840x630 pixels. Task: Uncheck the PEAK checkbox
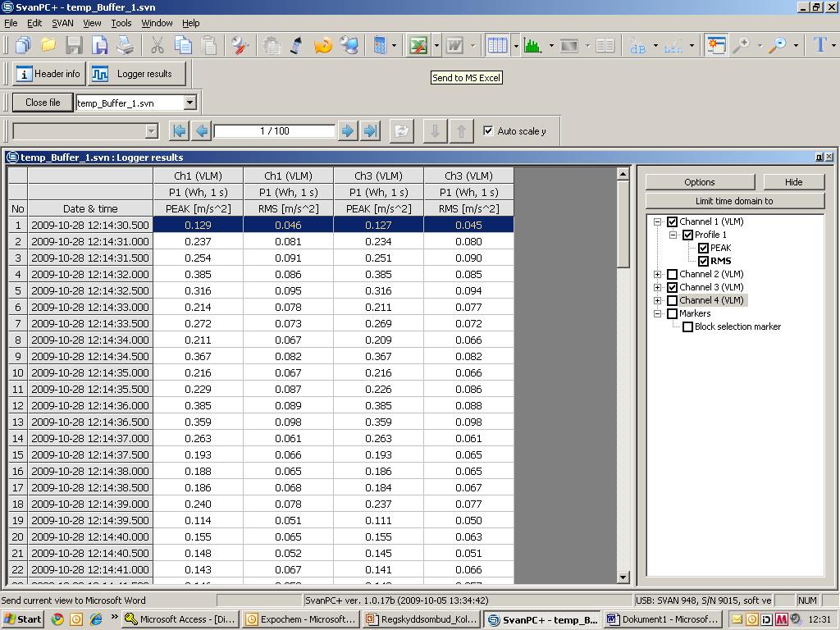point(703,248)
